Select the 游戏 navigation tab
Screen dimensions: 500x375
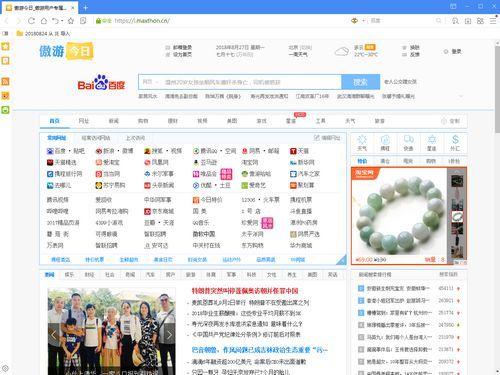261,121
